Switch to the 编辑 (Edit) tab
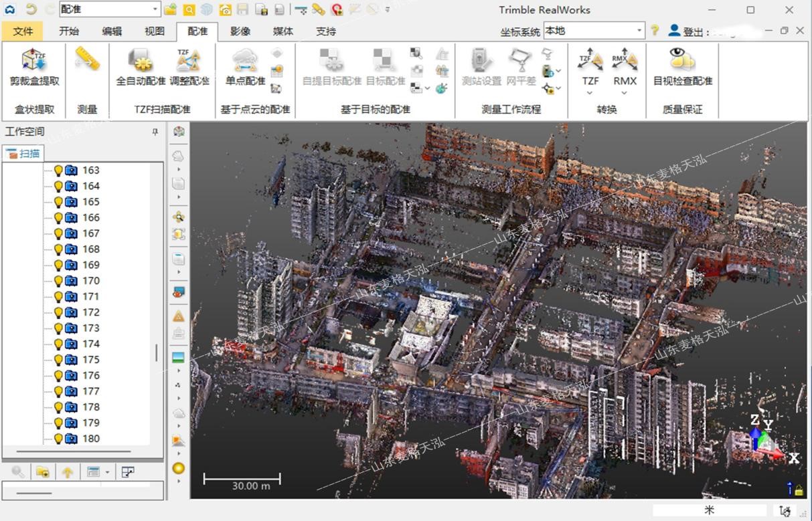This screenshot has height=521, width=812. pos(112,31)
